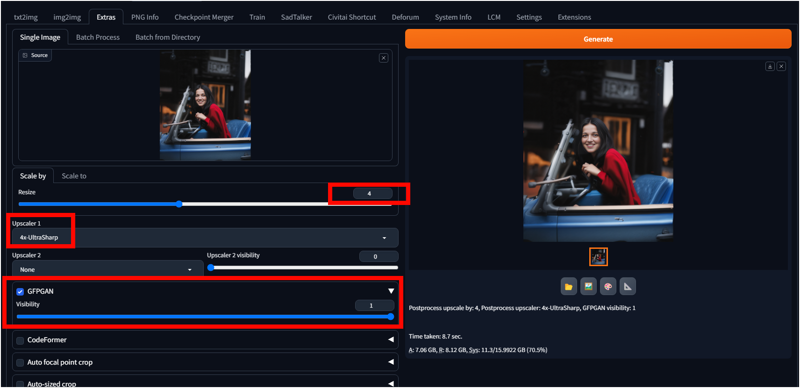The width and height of the screenshot is (800, 388).
Task: Open the Civitai Shortcut tab
Action: tap(352, 17)
